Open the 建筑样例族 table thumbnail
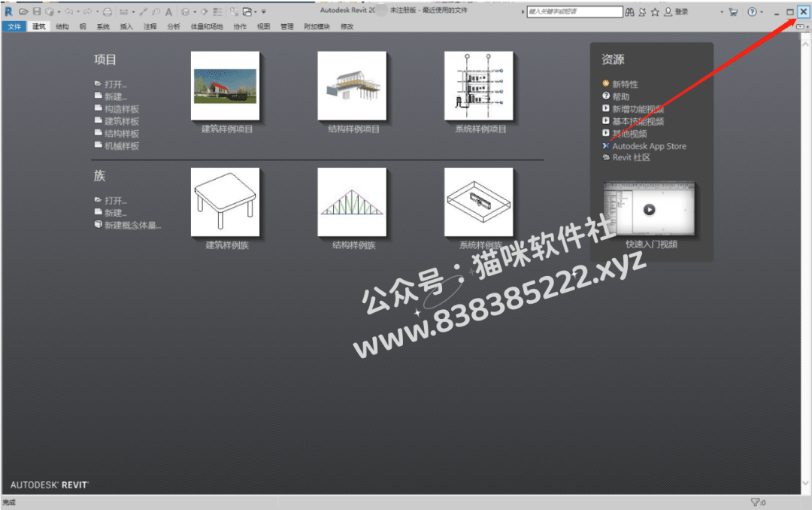The height and width of the screenshot is (510, 812). tap(226, 202)
